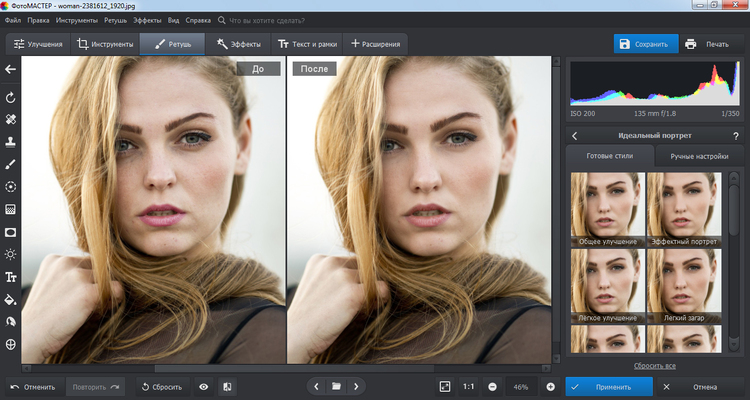This screenshot has height=400, width=750.
Task: Click the Сбросить все link
Action: [656, 366]
